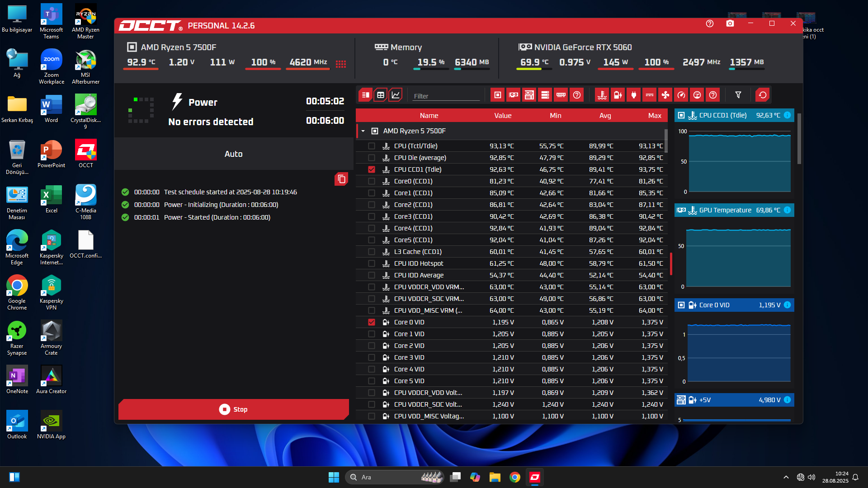Reset sensor min/max values icon
Screen dimensions: 868x488
click(x=763, y=95)
